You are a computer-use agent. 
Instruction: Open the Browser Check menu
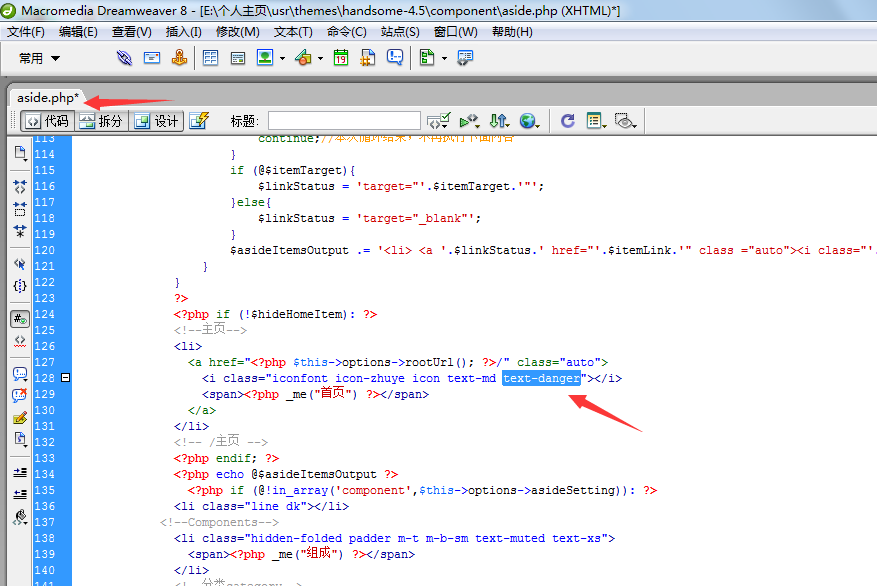coord(438,121)
